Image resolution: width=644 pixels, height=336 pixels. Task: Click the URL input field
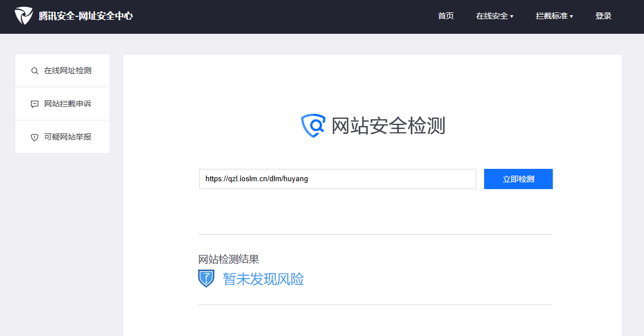[338, 179]
